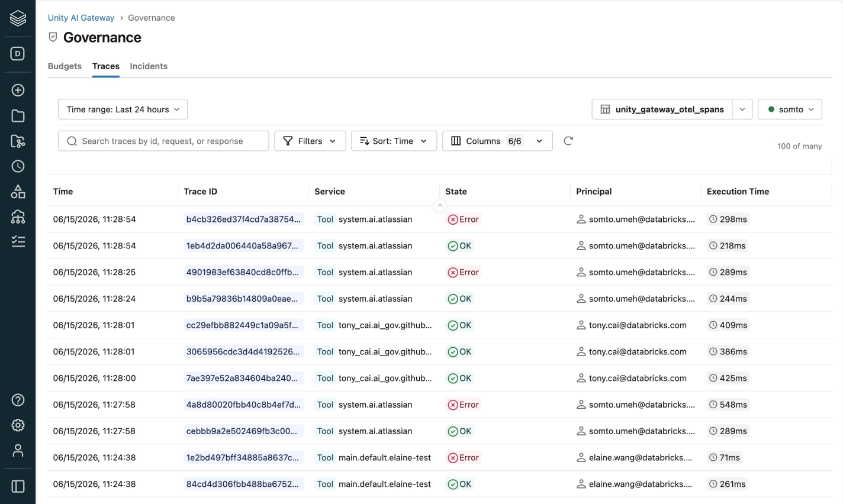This screenshot has width=843, height=504.
Task: Open the Catalog shapes icon in sidebar
Action: point(18,192)
